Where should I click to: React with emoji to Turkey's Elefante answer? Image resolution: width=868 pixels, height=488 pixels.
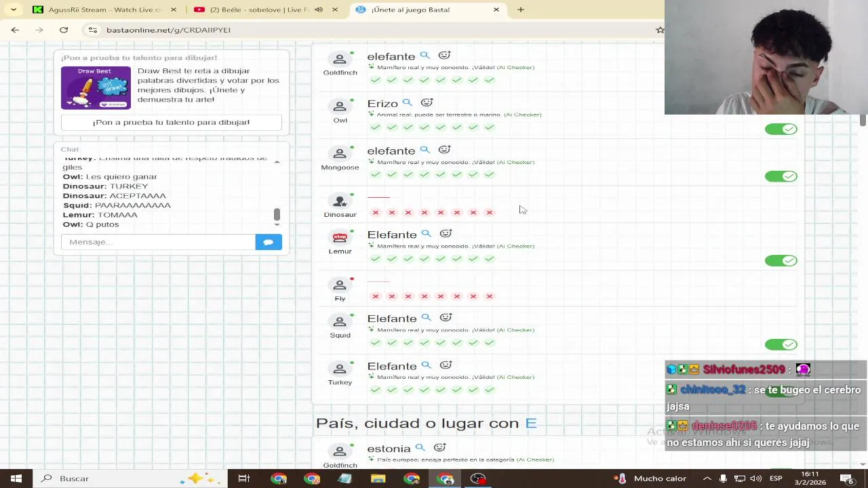pyautogui.click(x=446, y=365)
